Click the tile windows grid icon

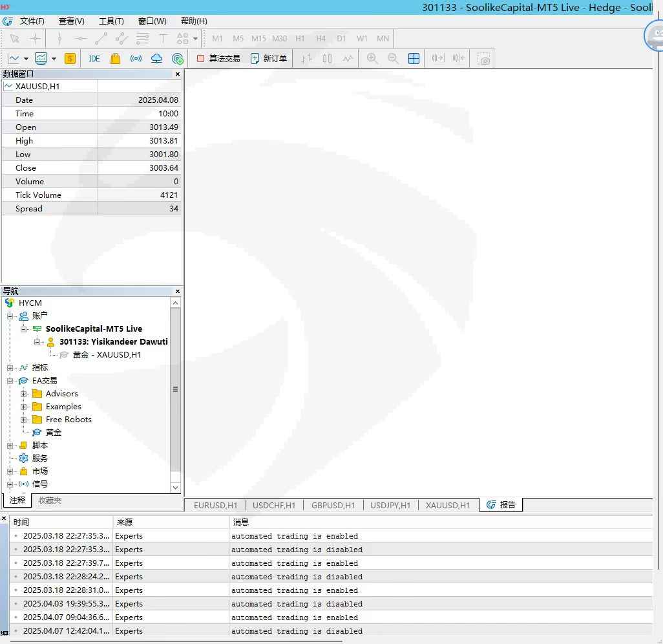[414, 59]
